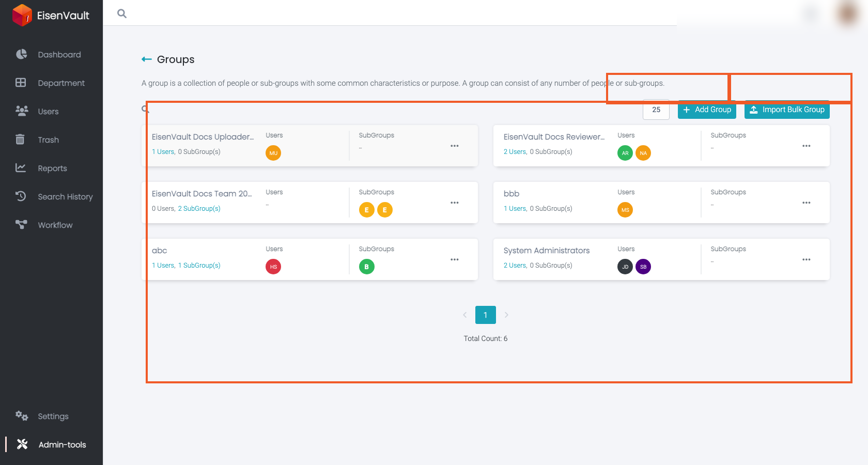868x465 pixels.
Task: Open the top search icon
Action: tap(122, 13)
